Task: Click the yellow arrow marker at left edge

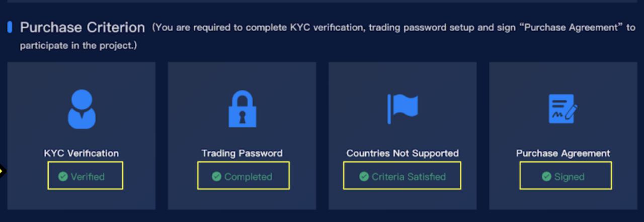Action: point(2,172)
